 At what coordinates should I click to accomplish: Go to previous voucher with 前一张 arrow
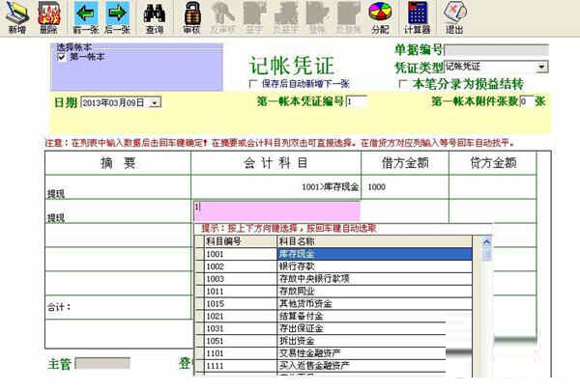(86, 17)
